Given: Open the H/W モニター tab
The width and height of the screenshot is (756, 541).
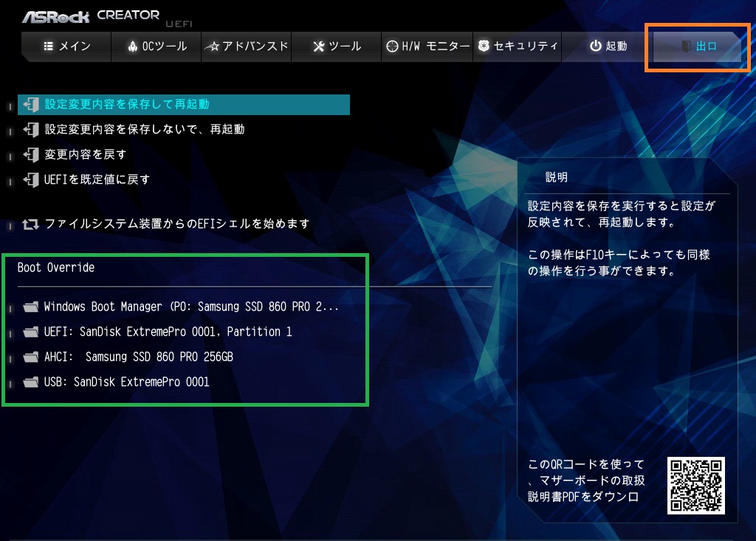Looking at the screenshot, I should tap(427, 46).
